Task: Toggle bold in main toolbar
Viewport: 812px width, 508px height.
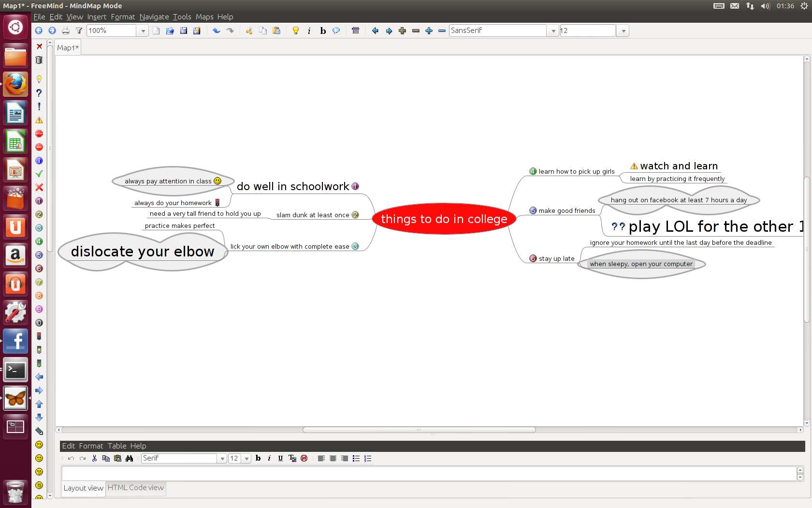Action: (x=323, y=30)
